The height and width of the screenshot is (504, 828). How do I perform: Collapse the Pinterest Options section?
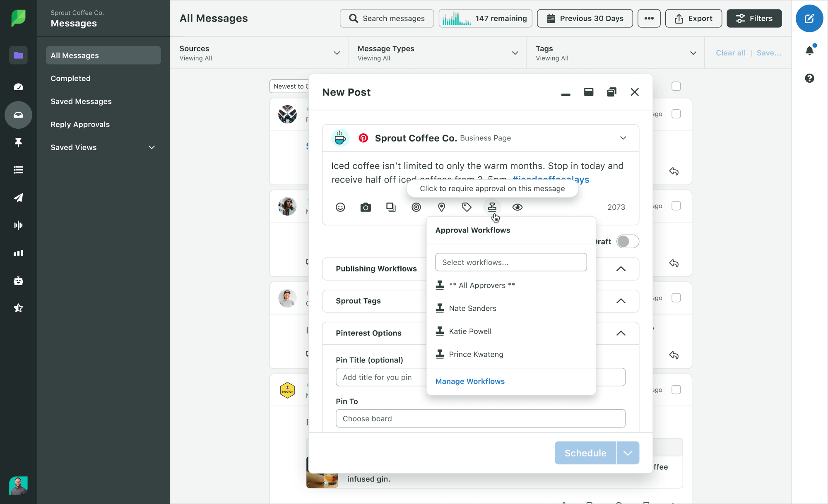click(x=621, y=333)
